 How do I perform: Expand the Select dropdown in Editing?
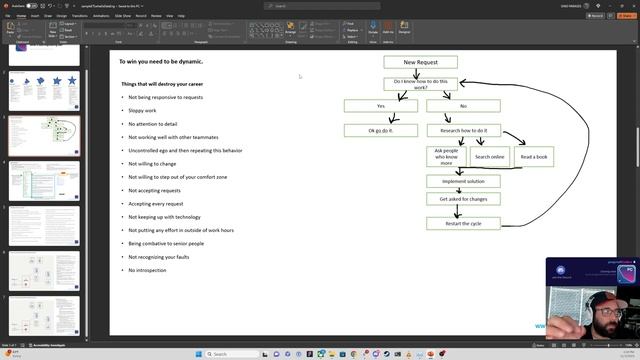tap(351, 37)
